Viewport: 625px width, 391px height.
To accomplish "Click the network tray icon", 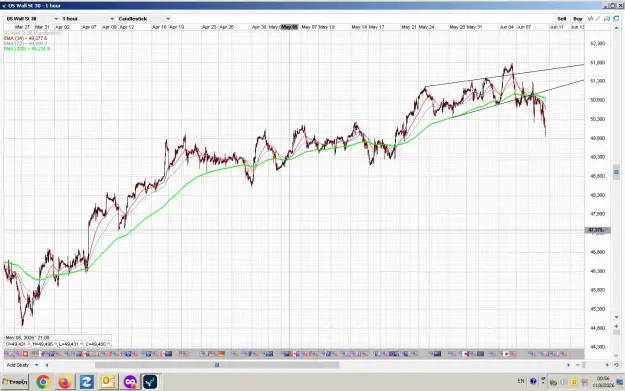I will coord(584,382).
